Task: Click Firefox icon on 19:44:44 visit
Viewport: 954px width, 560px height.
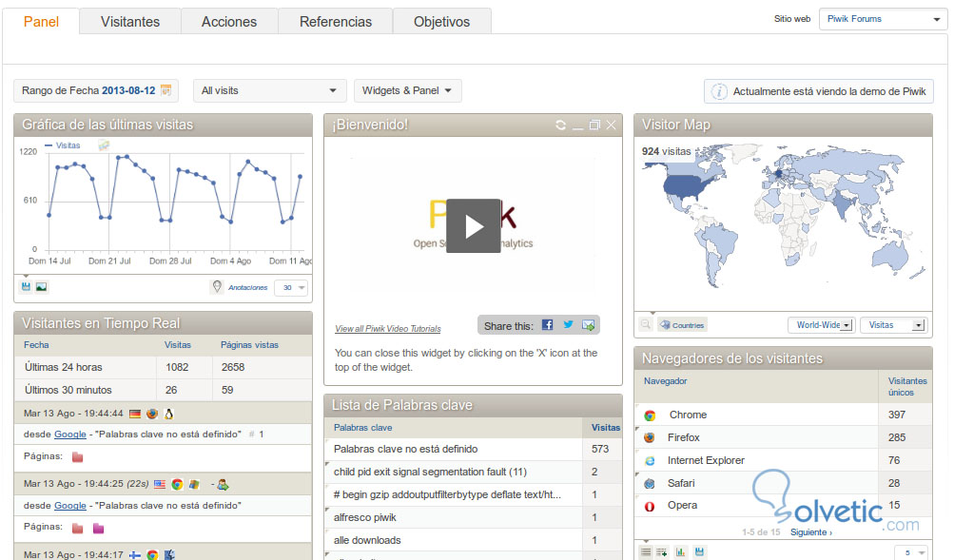Action: click(x=152, y=414)
